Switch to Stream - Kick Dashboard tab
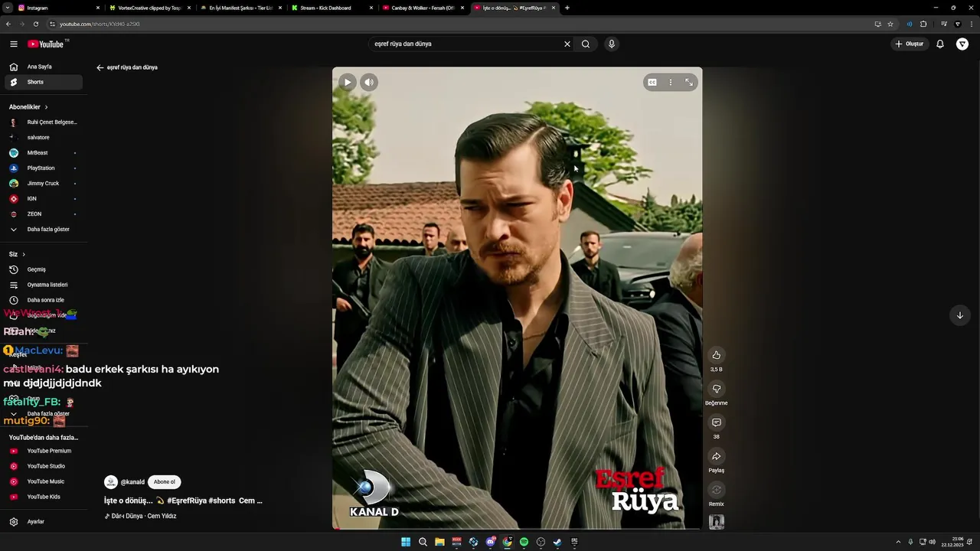Viewport: 980px width, 551px height. tap(331, 8)
